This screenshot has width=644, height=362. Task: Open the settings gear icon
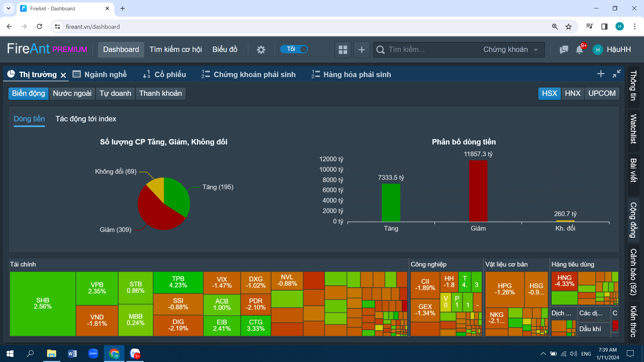click(x=261, y=50)
